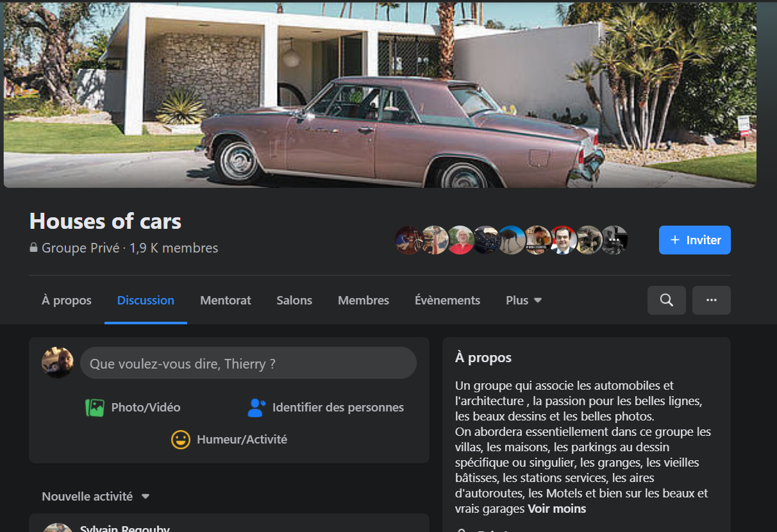Click the blue Inviter button
This screenshot has width=777, height=532.
695,240
